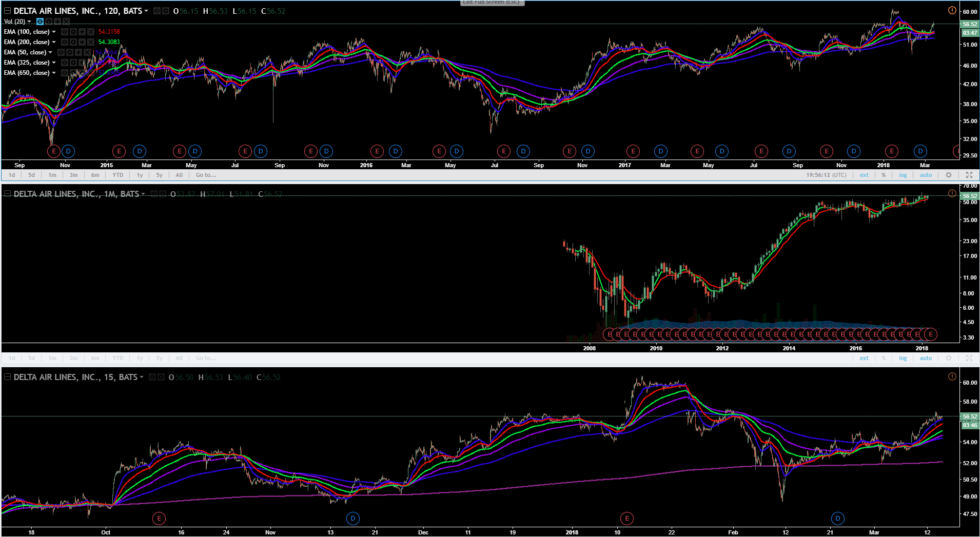Hide the Vol (20) indicator via its eye icon
Viewport: 980px width, 537px height.
pyautogui.click(x=40, y=22)
